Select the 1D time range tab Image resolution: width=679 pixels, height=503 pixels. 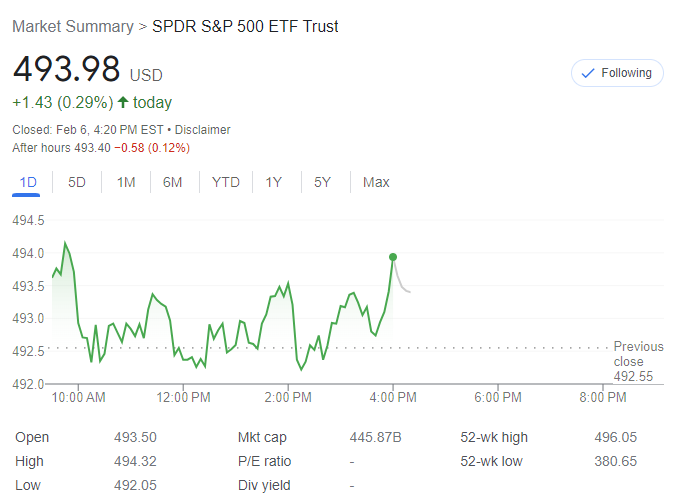click(28, 182)
